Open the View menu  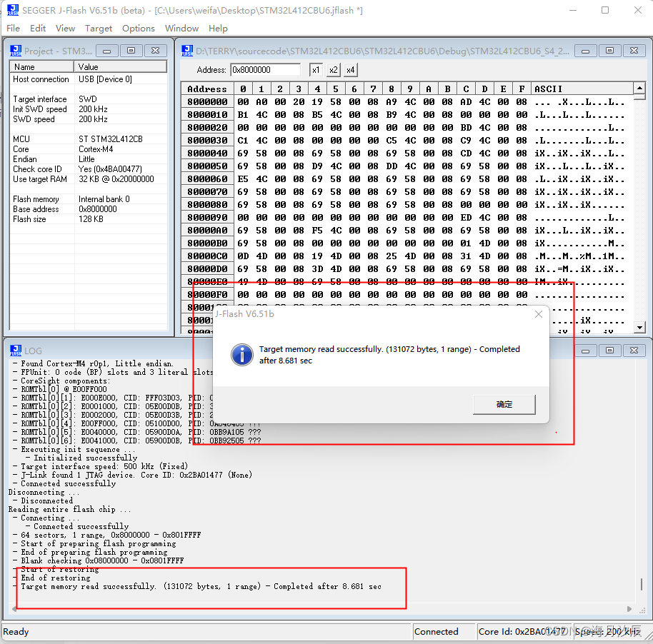pos(65,29)
